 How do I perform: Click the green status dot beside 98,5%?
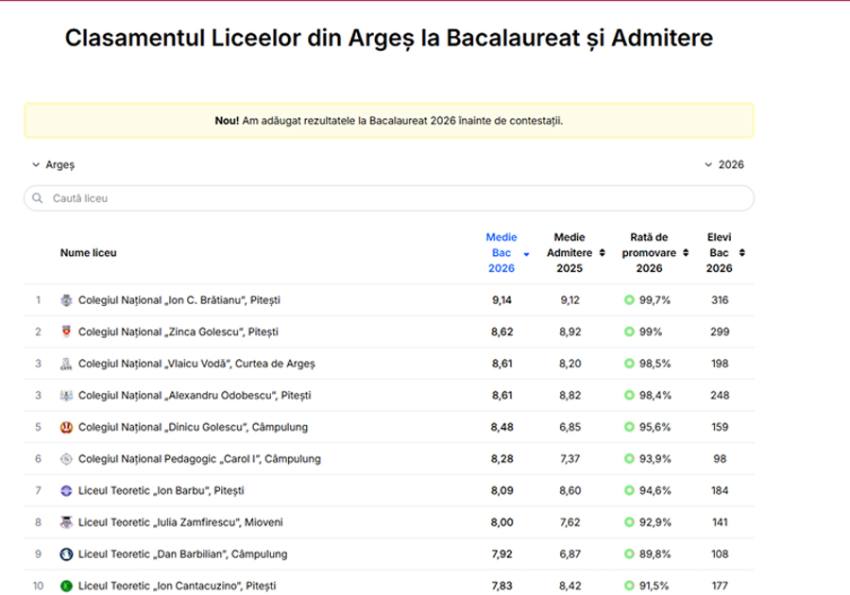point(629,364)
